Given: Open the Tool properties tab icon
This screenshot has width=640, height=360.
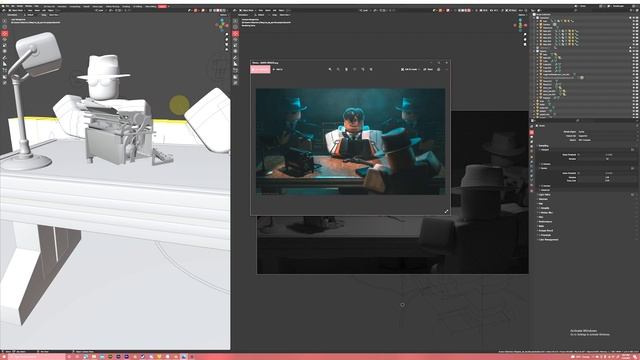Looking at the screenshot, I should (531, 126).
